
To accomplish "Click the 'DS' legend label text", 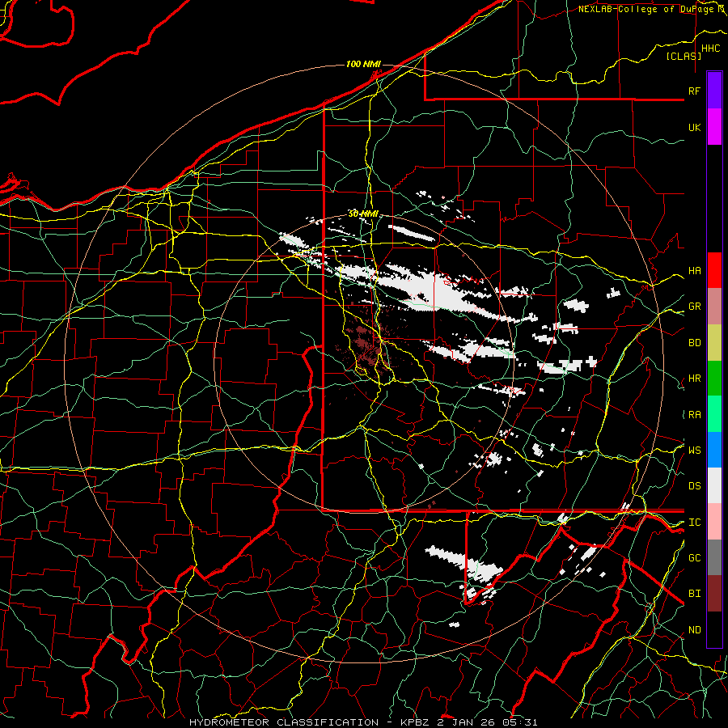I will 694,486.
